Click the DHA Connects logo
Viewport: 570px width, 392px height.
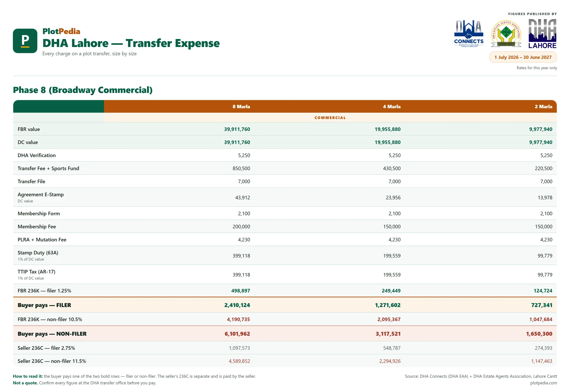[469, 34]
